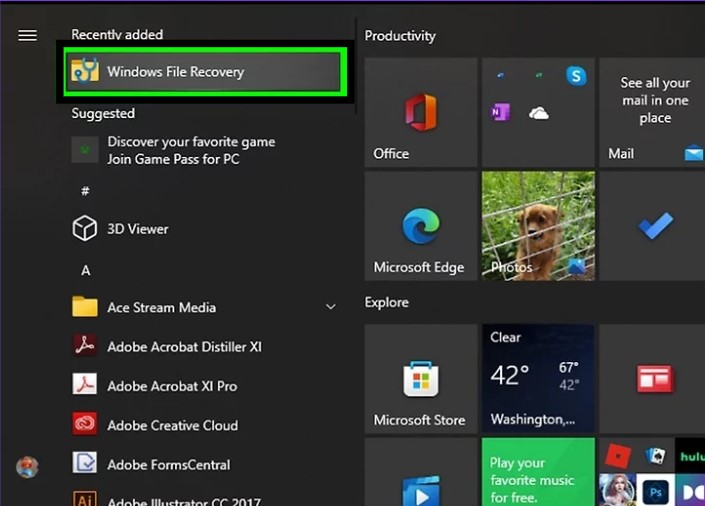705x506 pixels.
Task: Jump to apps via the # letter header
Action: (x=85, y=191)
